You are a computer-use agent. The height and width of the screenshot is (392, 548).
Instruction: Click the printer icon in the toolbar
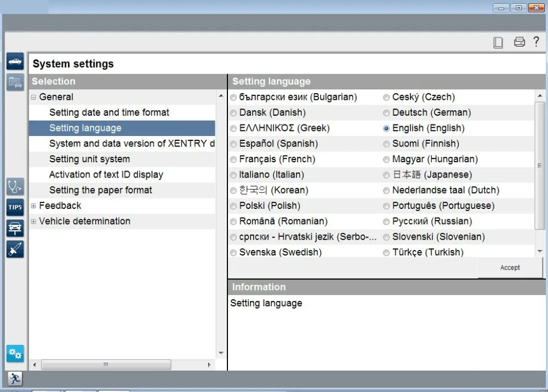click(x=519, y=42)
